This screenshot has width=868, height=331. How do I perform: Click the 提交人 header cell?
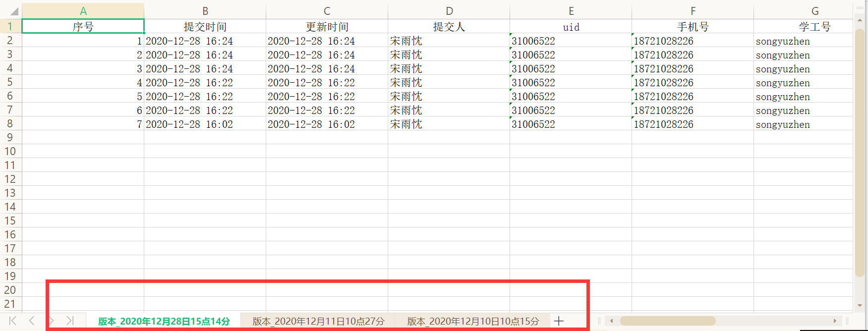pos(449,26)
